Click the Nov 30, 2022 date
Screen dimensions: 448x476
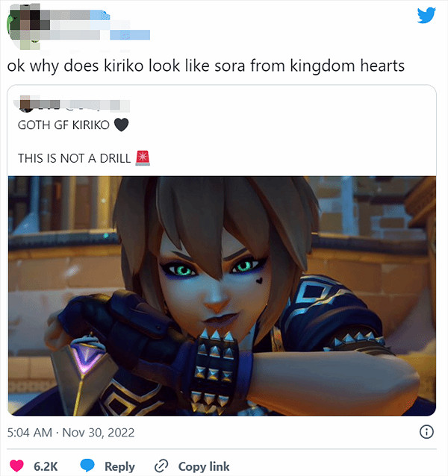click(99, 433)
